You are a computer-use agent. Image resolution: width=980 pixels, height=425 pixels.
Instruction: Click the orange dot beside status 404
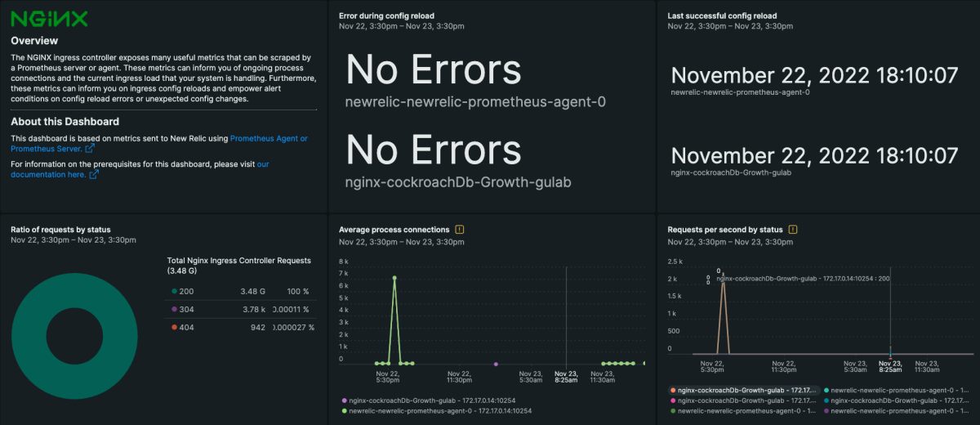[x=174, y=328]
